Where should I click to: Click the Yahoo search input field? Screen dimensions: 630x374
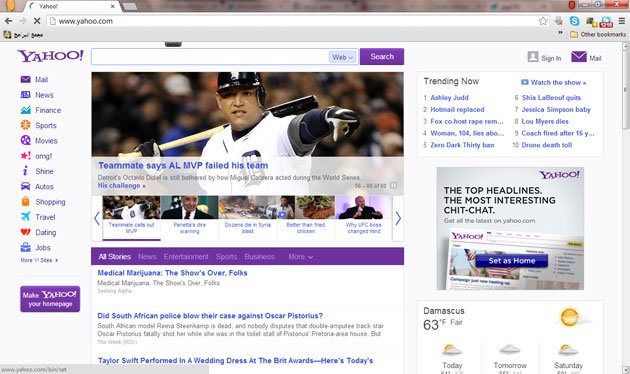(x=210, y=57)
